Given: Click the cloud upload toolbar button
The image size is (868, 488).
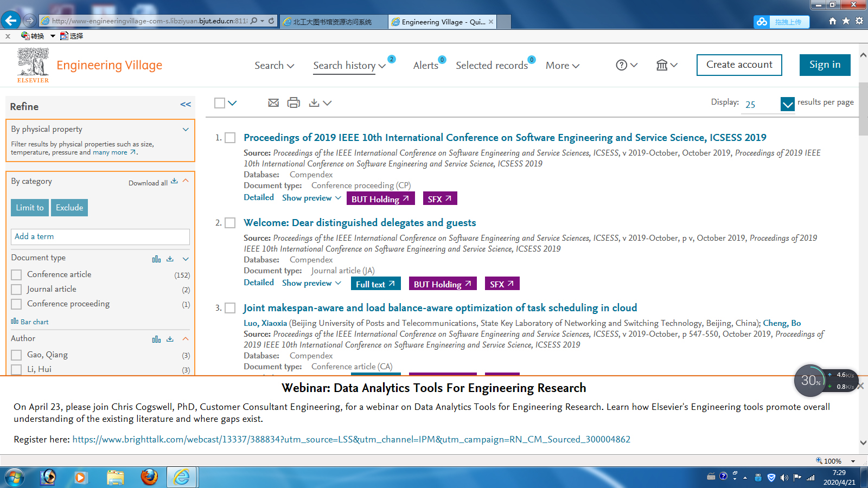Looking at the screenshot, I should coord(781,22).
